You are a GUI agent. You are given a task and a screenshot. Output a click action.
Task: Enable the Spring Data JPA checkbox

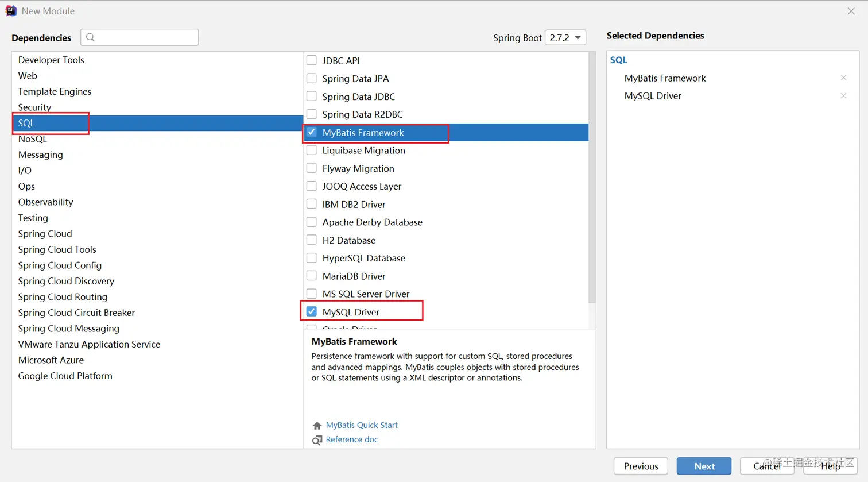click(x=312, y=78)
